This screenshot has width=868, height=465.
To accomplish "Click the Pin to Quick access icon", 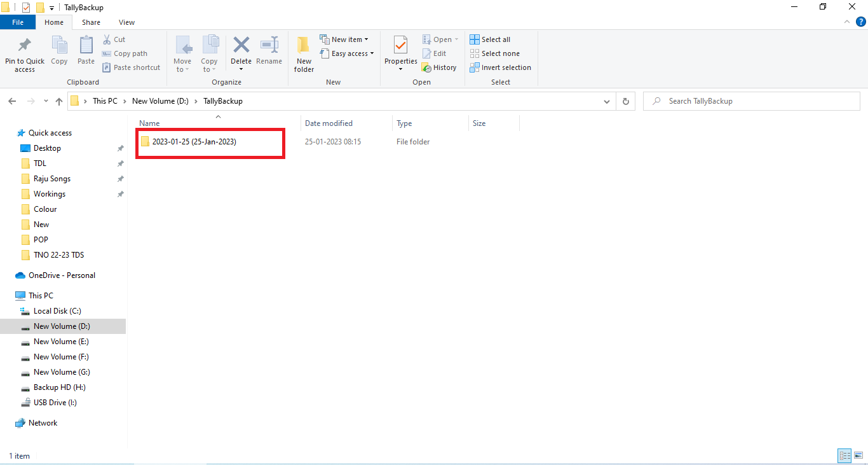I will click(24, 54).
